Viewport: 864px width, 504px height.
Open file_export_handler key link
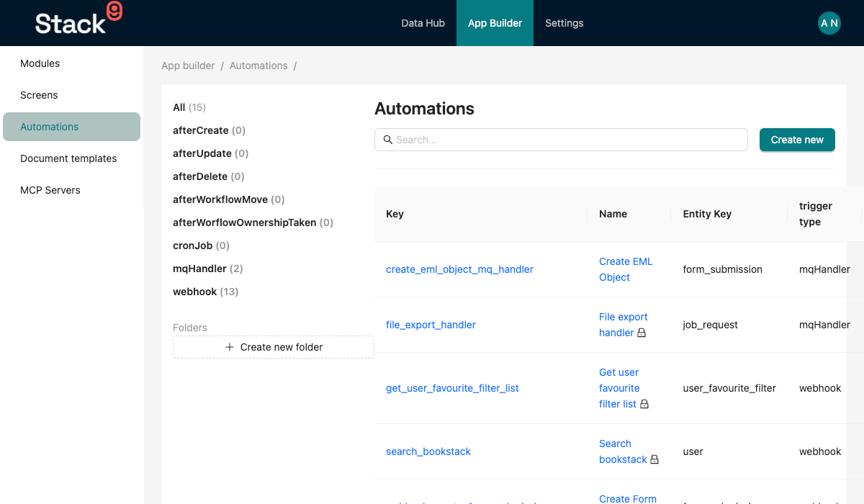click(x=431, y=325)
